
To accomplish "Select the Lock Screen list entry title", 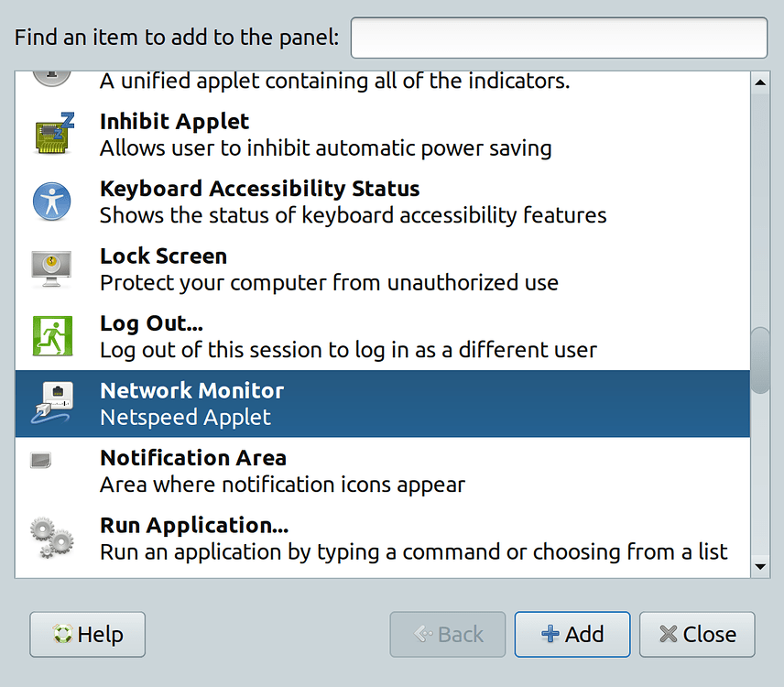I will [164, 256].
